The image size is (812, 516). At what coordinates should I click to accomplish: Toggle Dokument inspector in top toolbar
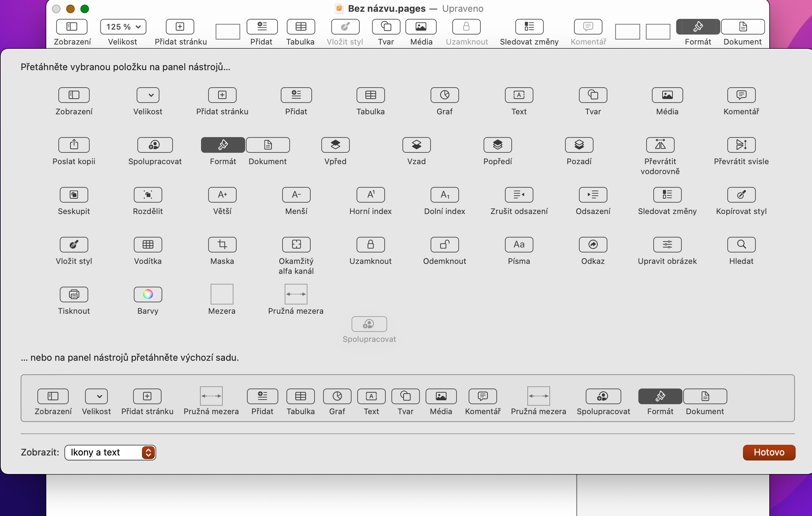743,27
